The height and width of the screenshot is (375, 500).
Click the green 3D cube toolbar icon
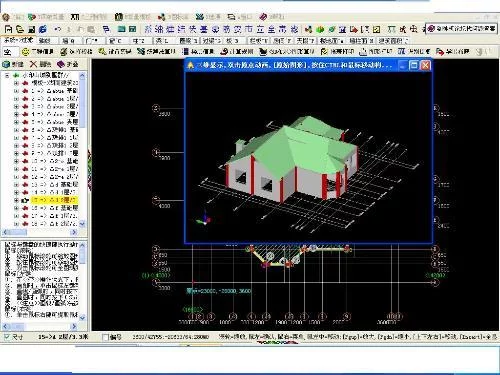(x=320, y=30)
